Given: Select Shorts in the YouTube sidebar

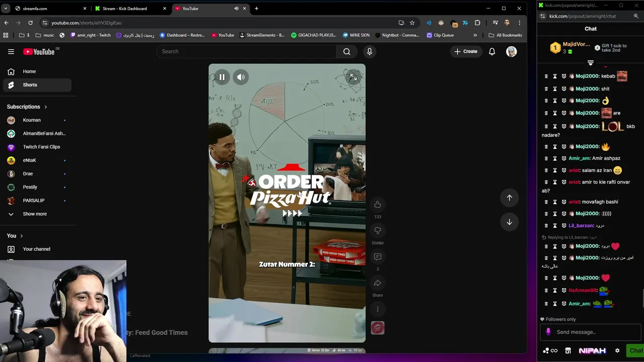Looking at the screenshot, I should [37, 85].
